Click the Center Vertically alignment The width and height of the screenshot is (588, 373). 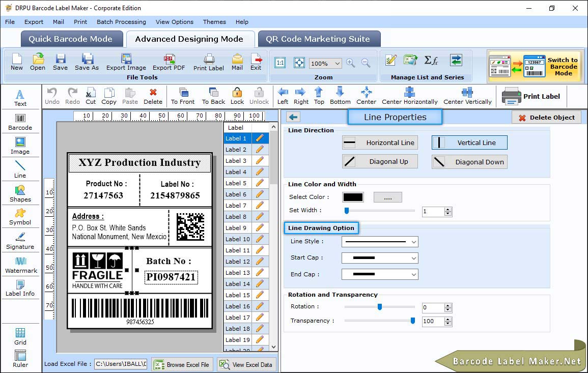click(x=467, y=96)
